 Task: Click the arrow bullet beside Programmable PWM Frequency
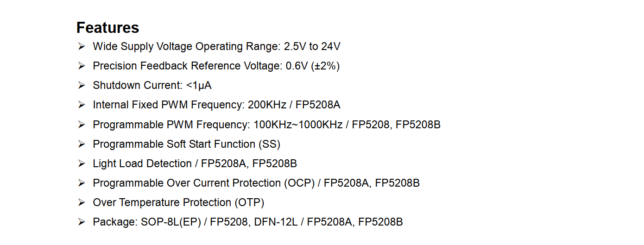coord(82,125)
